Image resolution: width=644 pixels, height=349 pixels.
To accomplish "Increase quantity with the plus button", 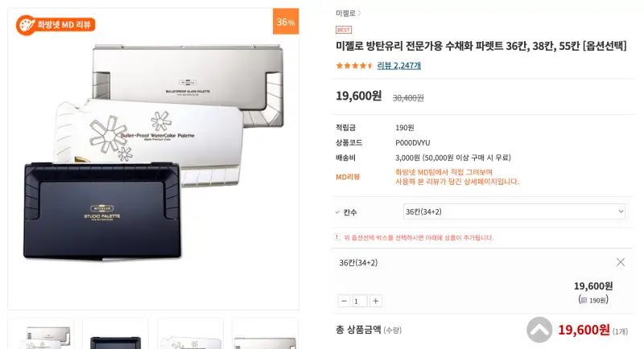I will coord(375,301).
